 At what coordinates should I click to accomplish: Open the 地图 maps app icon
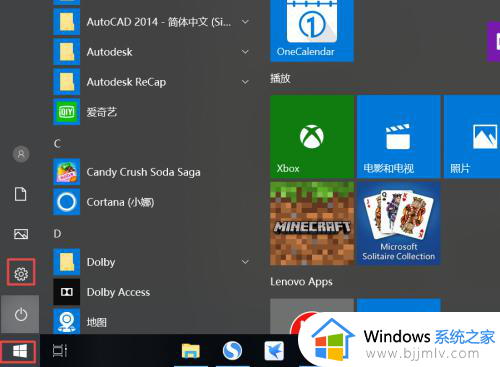pyautogui.click(x=67, y=321)
